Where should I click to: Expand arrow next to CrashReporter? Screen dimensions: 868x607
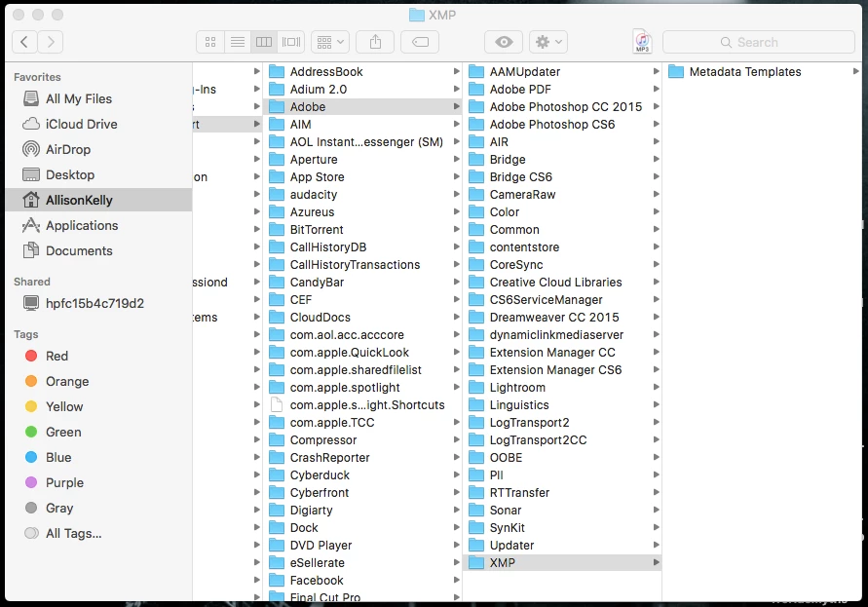tap(456, 458)
